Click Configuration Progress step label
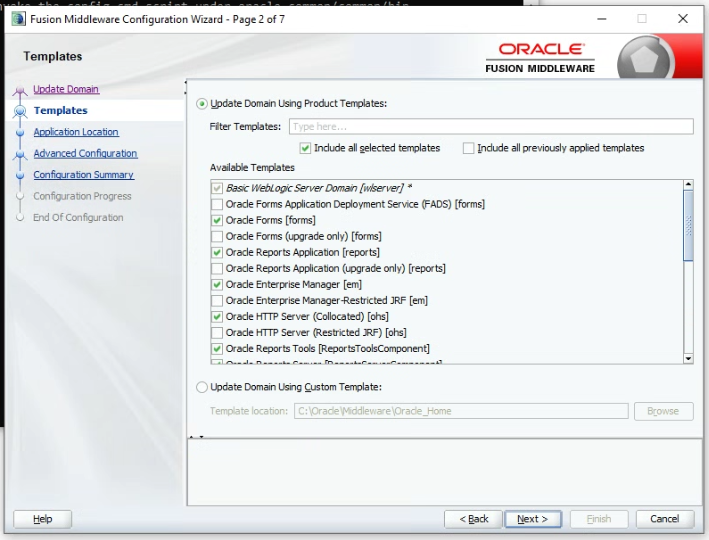The width and height of the screenshot is (709, 540). click(82, 196)
